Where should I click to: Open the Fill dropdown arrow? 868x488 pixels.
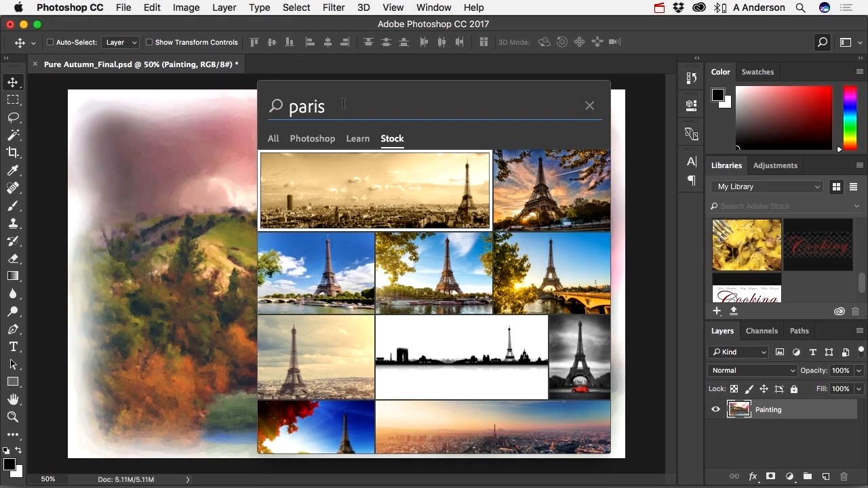(859, 389)
